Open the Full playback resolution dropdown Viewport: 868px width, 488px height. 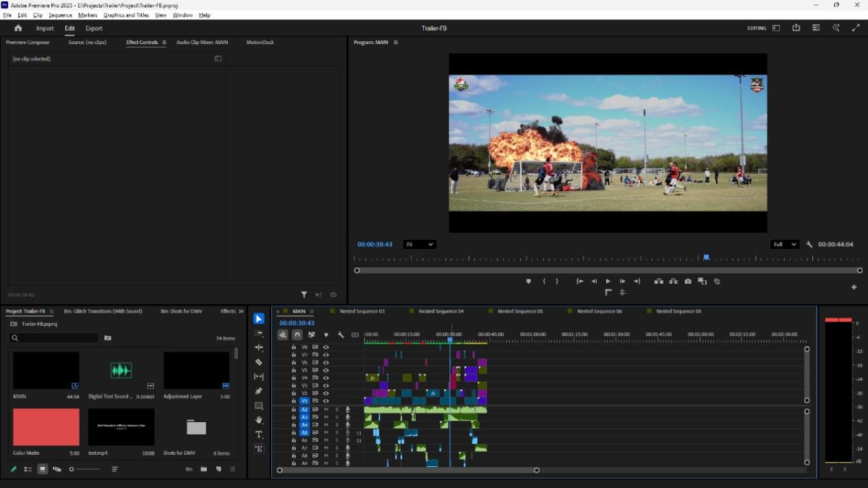785,245
